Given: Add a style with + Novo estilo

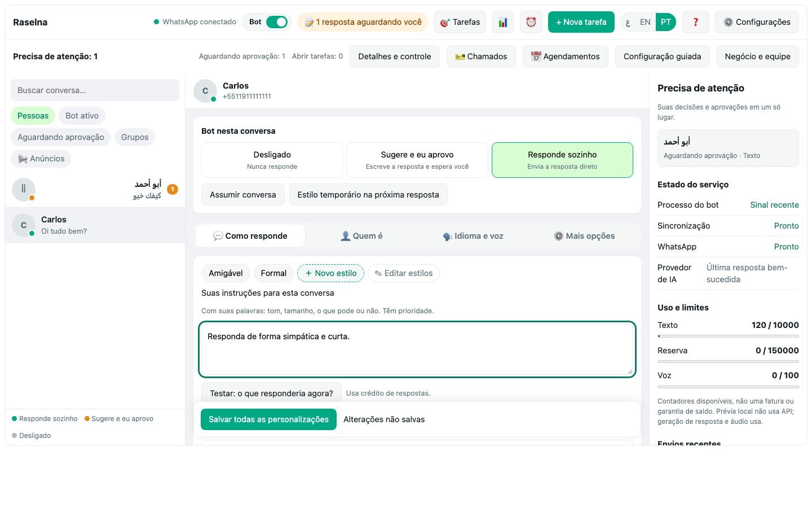Looking at the screenshot, I should [x=331, y=273].
